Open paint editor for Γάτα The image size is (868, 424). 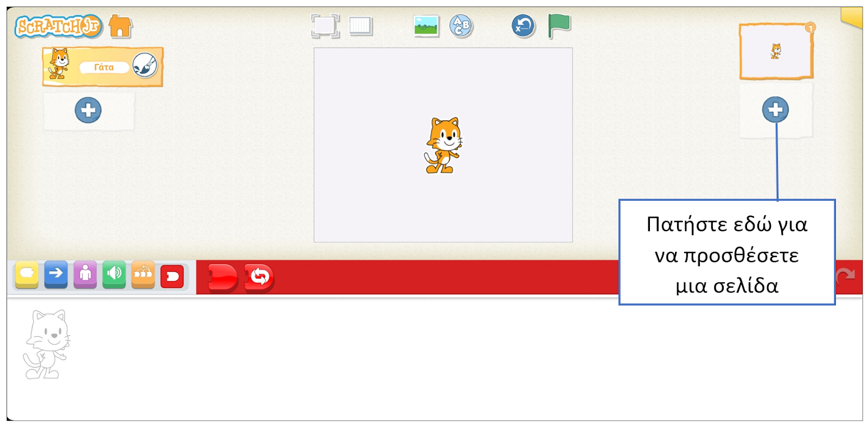pyautogui.click(x=145, y=66)
